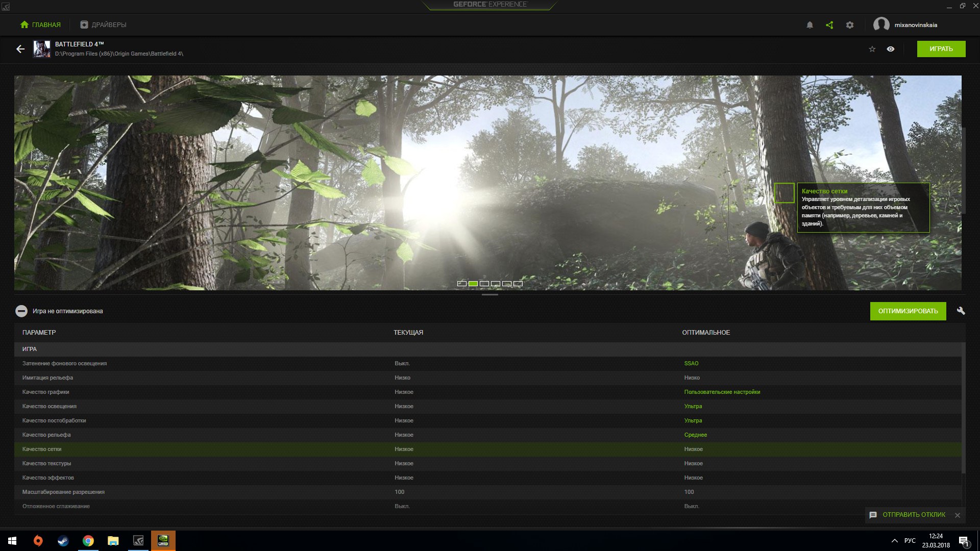Mark the game as favorite with the star
This screenshot has width=980, height=551.
point(872,49)
